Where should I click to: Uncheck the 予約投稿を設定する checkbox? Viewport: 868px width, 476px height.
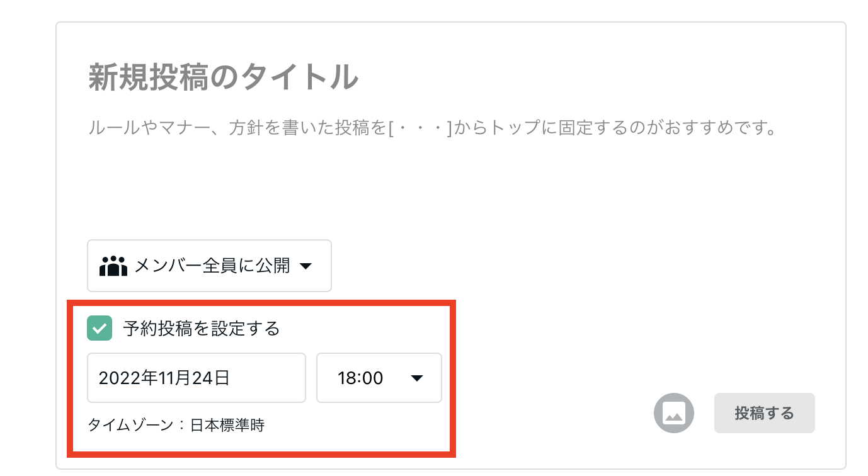click(100, 328)
